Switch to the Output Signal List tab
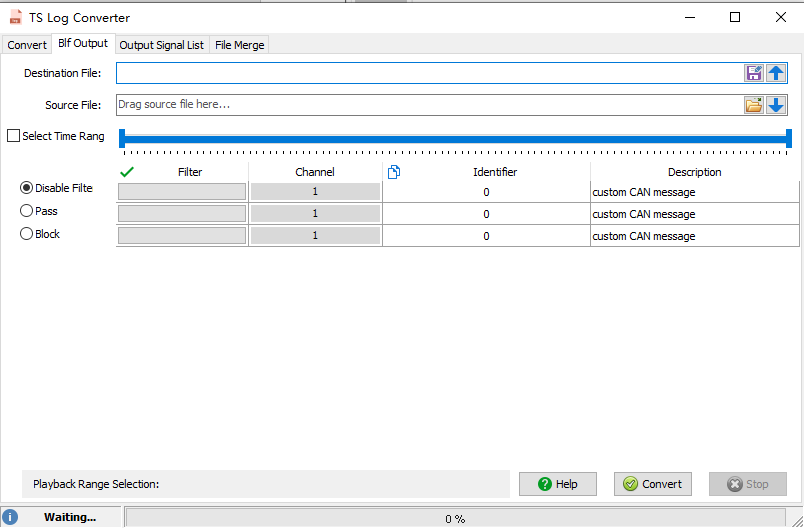Screen dimensions: 804x528 pyautogui.click(x=161, y=45)
